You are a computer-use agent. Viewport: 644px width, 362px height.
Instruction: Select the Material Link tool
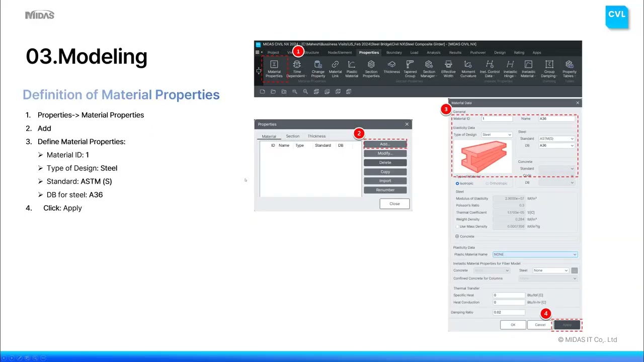coord(335,69)
